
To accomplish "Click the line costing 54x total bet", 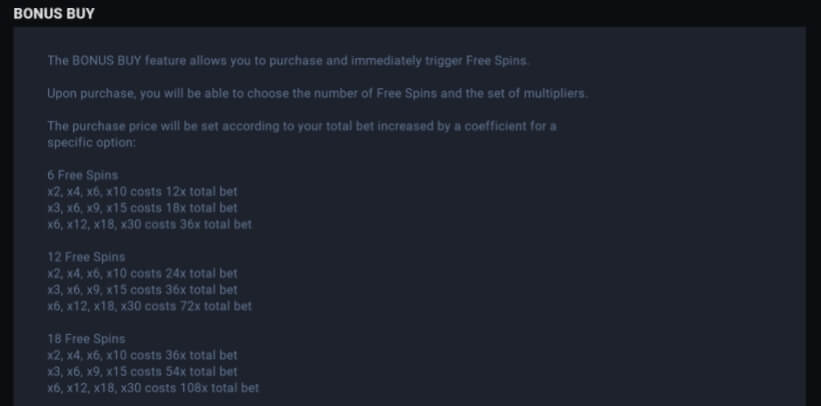I will point(142,371).
